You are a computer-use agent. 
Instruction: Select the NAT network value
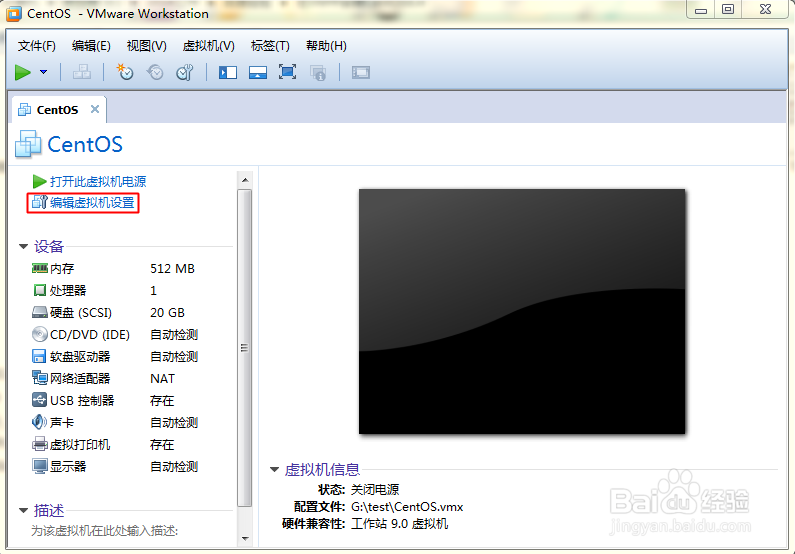coord(163,379)
